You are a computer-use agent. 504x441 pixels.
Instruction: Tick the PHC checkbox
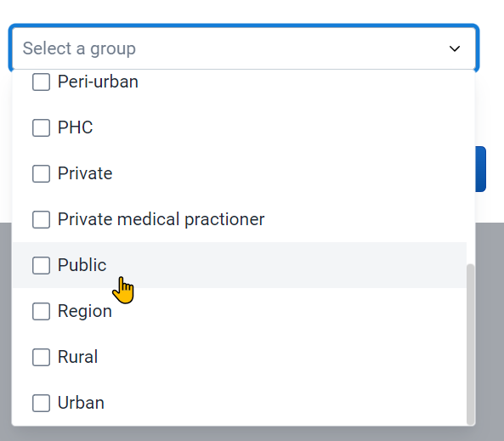(x=41, y=128)
